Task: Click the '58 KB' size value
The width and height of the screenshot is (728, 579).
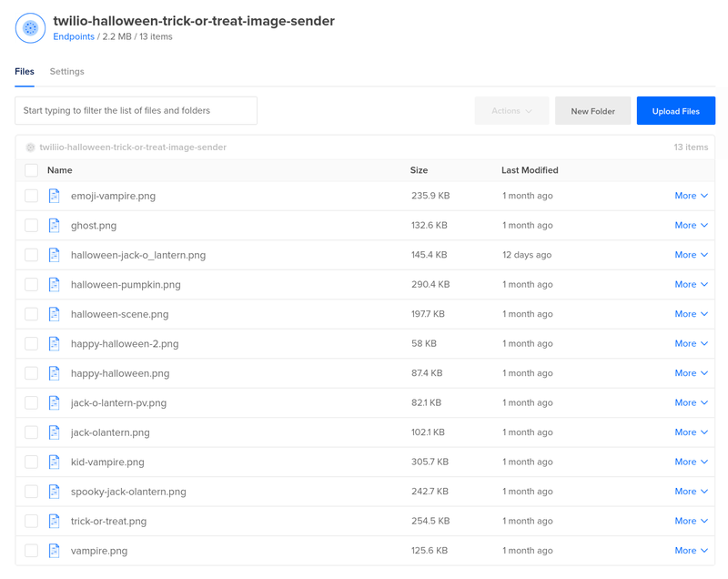Action: coord(424,343)
